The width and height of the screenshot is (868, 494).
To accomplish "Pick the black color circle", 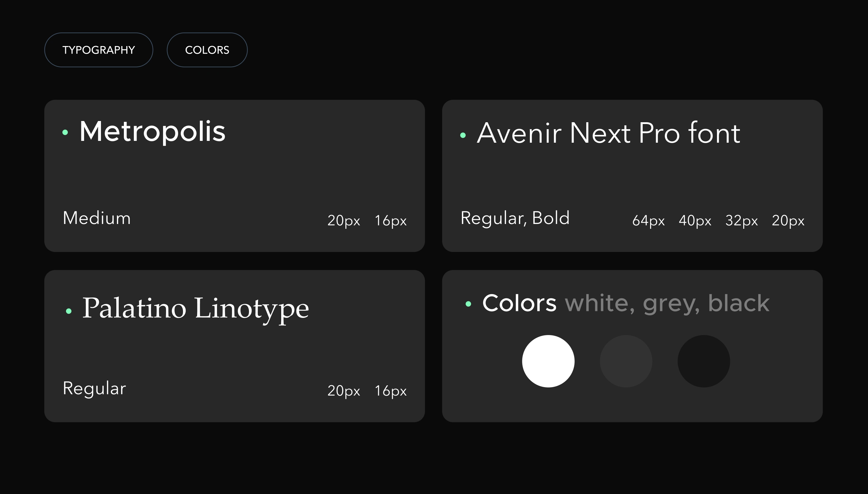I will click(x=704, y=361).
